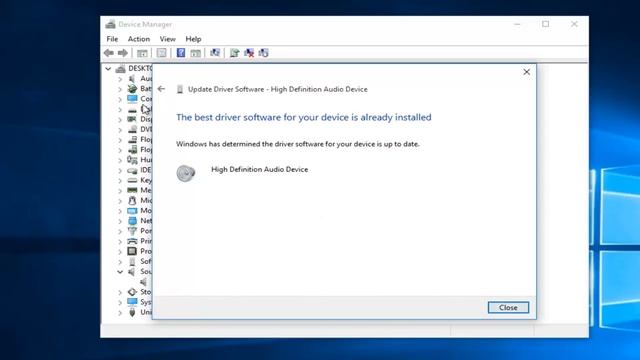Click the 'DVD' tree row label
This screenshot has width=640, height=360.
[146, 129]
